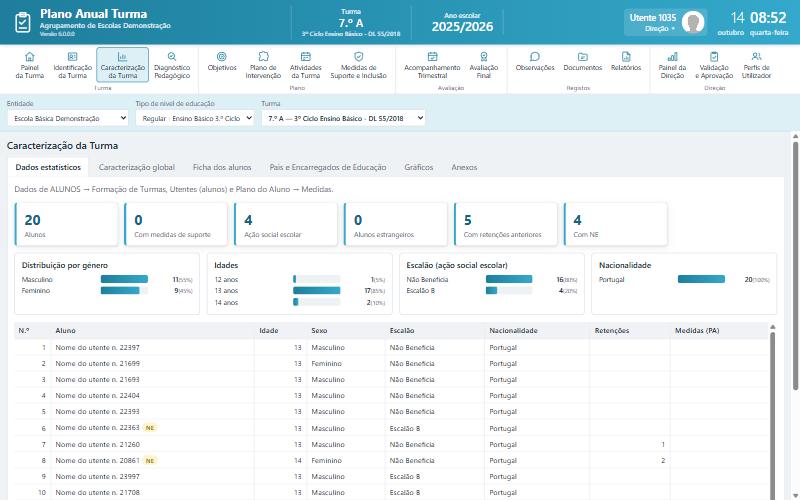
Task: Click NE badge on utente n. 20861
Action: pyautogui.click(x=150, y=461)
